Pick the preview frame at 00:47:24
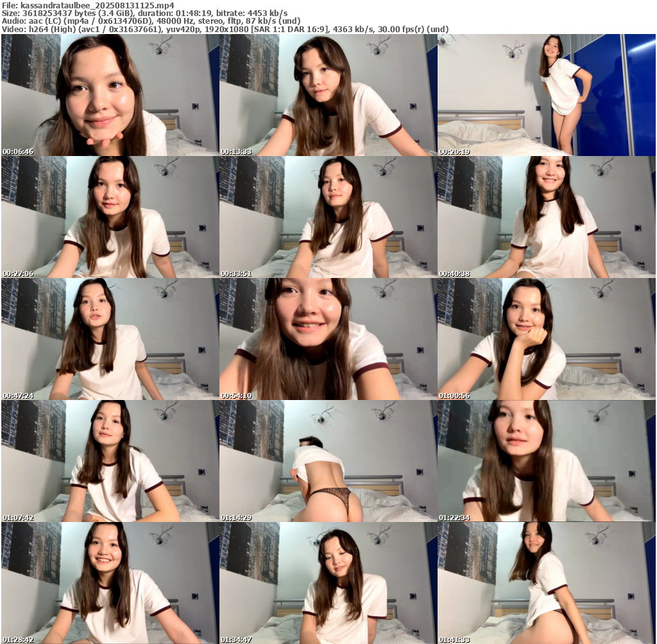This screenshot has width=657, height=644. 110,339
